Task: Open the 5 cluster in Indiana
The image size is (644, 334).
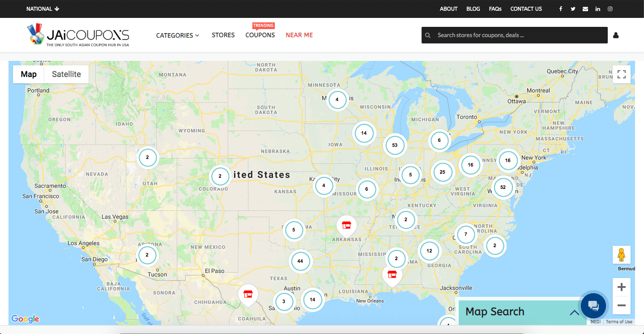Action: (410, 175)
